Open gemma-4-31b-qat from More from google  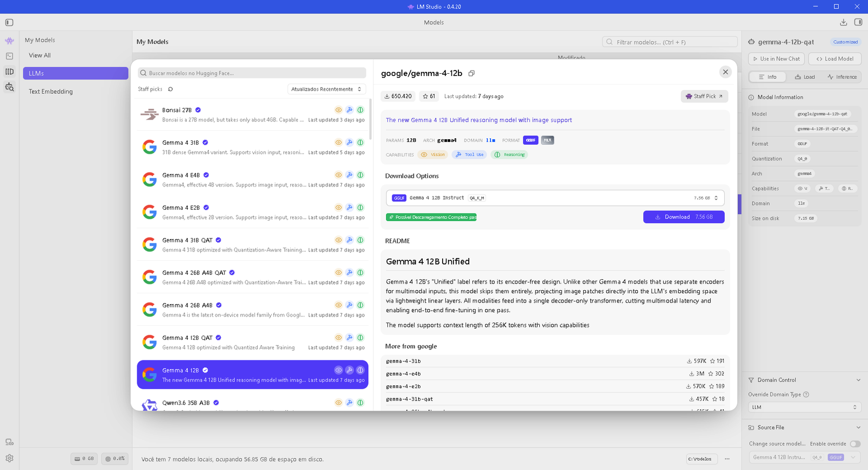point(555,399)
